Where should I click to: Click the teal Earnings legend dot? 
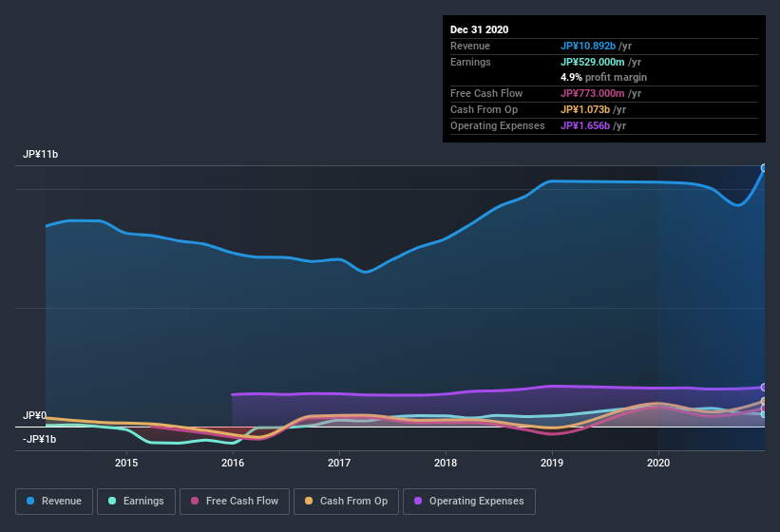pyautogui.click(x=113, y=501)
